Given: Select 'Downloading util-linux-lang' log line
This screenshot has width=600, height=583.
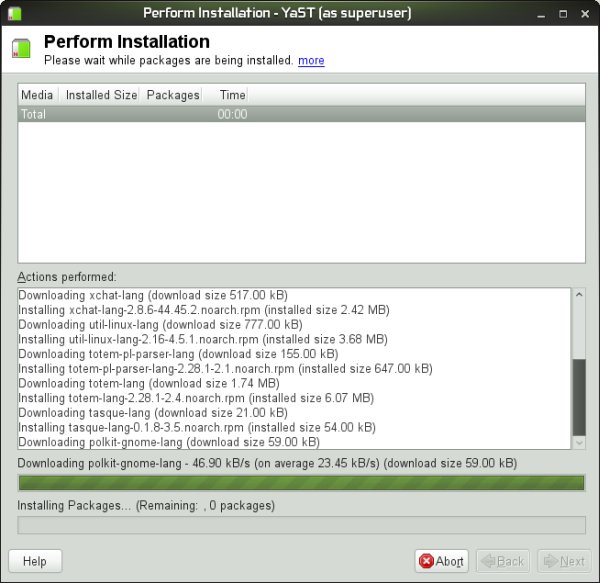Looking at the screenshot, I should coord(160,325).
